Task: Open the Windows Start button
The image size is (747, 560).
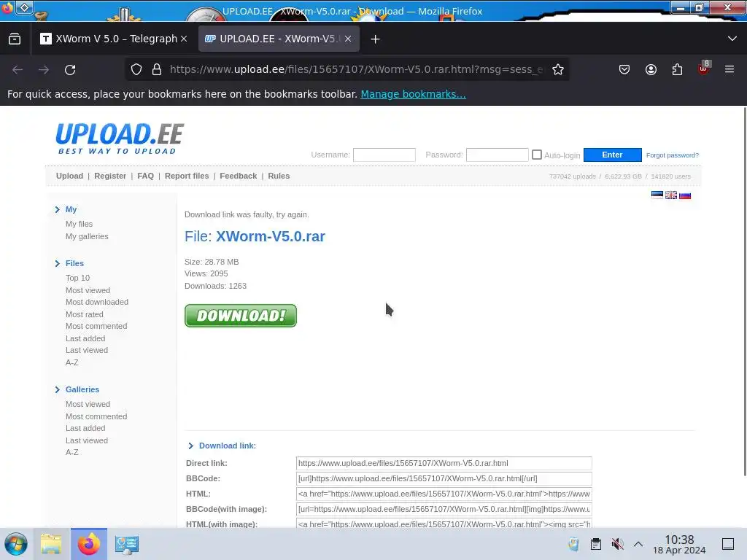Action: 16,544
